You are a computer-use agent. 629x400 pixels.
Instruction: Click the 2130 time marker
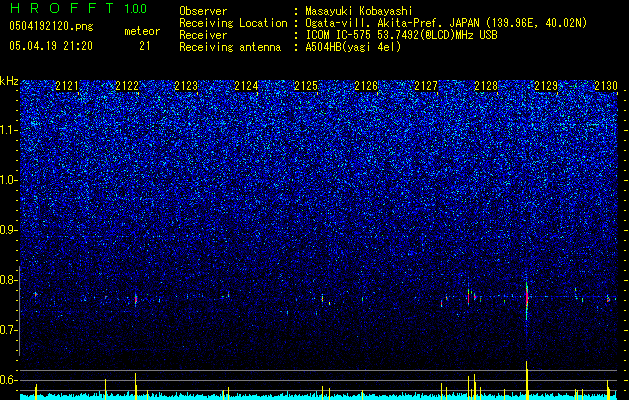pos(606,86)
